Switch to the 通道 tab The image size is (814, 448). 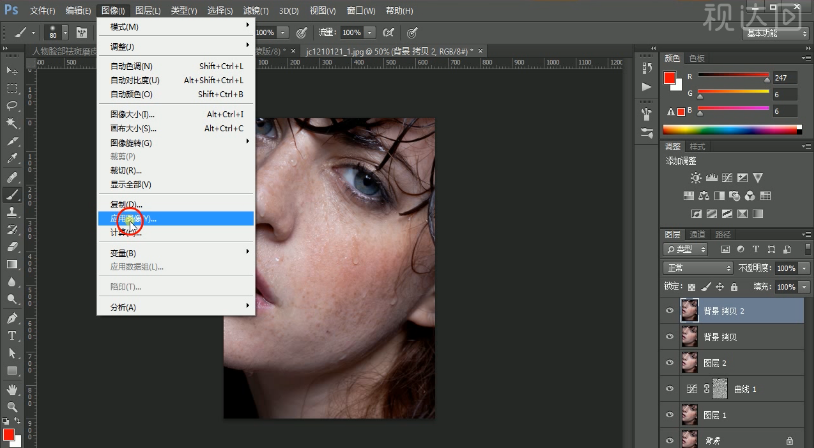point(697,234)
